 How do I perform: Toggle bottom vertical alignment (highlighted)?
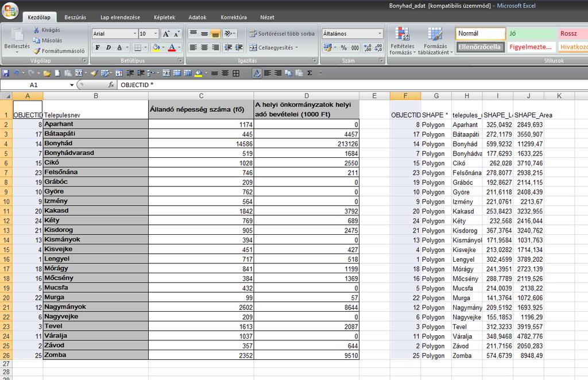tap(215, 34)
